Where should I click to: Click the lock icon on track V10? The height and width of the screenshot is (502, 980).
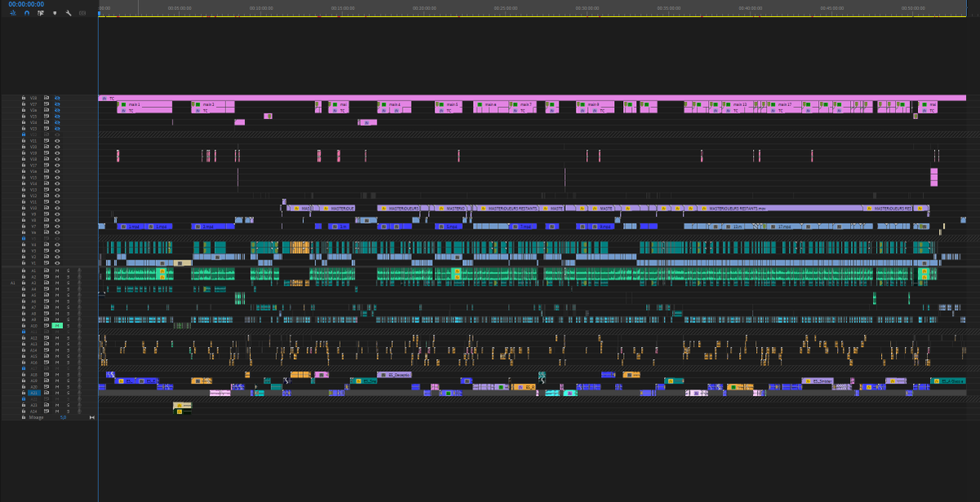tap(24, 208)
